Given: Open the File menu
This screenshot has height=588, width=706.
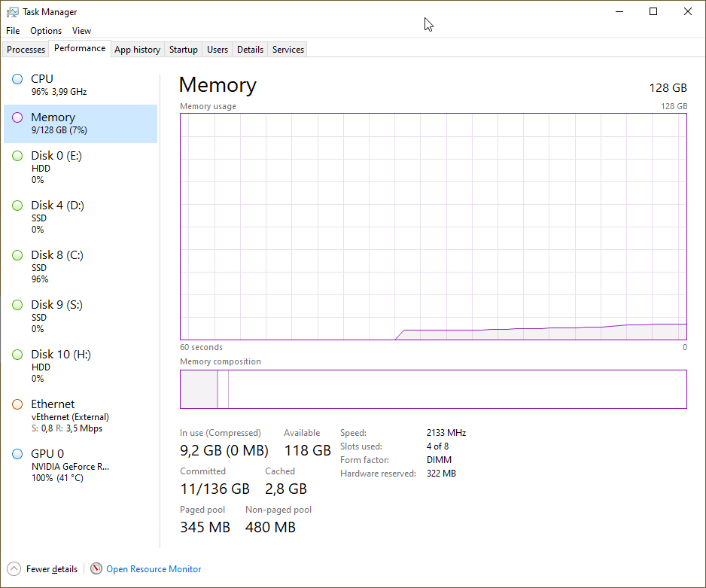Looking at the screenshot, I should click(13, 31).
